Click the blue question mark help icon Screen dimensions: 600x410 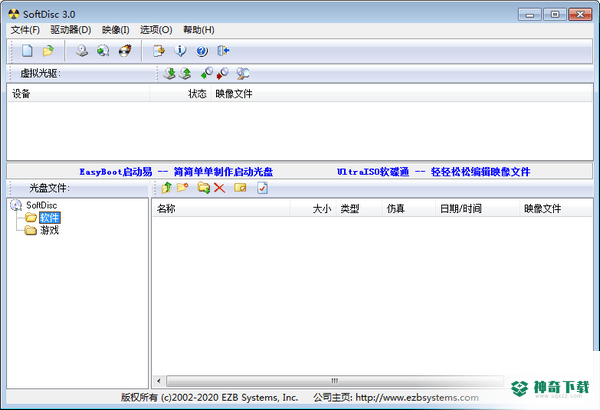pos(202,51)
